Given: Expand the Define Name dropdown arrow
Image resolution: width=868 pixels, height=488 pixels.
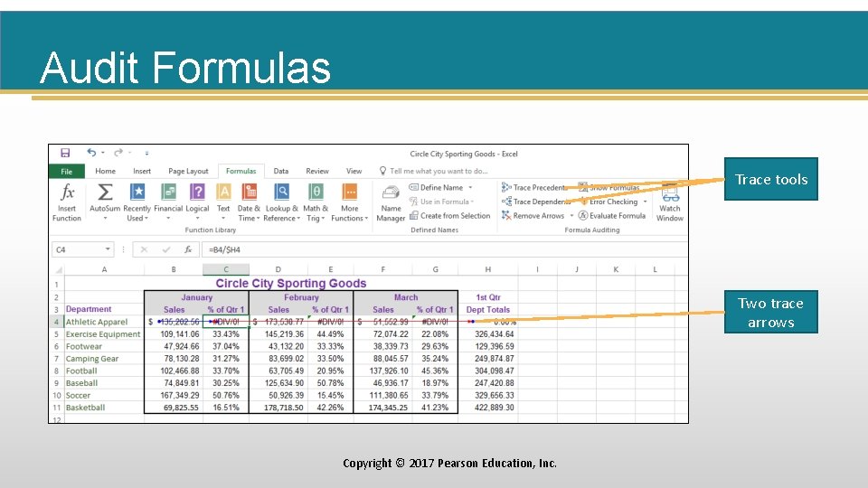Looking at the screenshot, I should pyautogui.click(x=470, y=188).
